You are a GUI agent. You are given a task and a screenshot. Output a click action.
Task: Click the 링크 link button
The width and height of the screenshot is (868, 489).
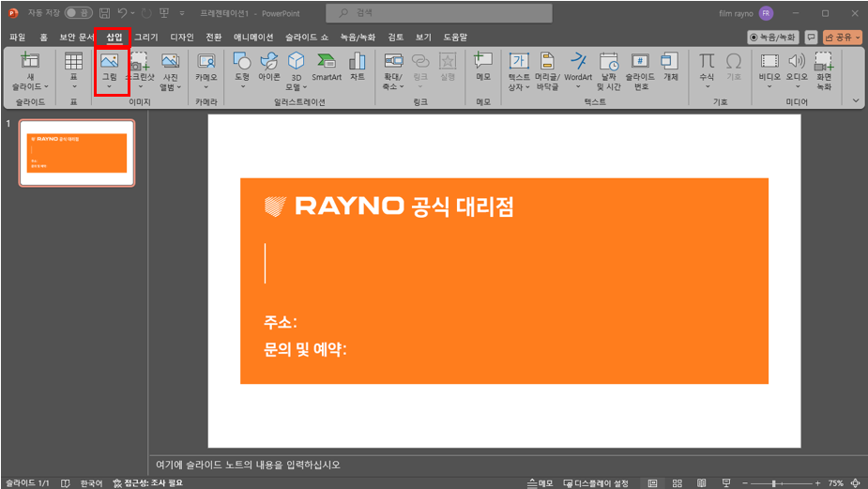[x=420, y=71]
